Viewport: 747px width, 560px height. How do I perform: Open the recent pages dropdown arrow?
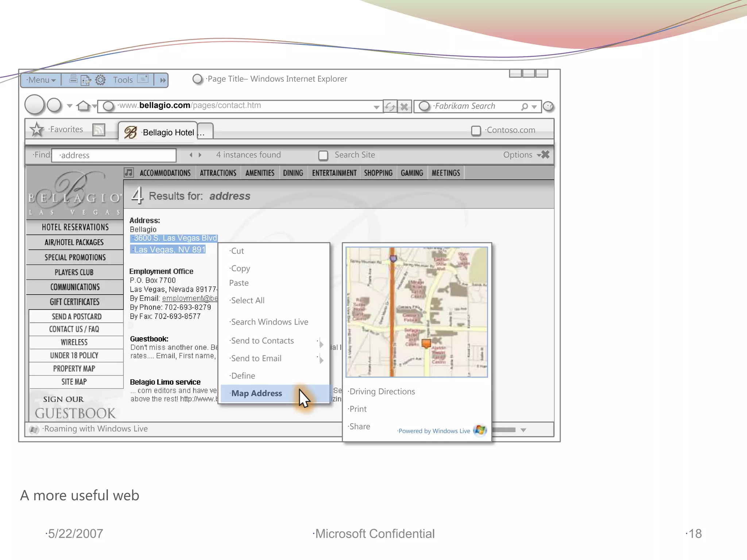[x=70, y=106]
